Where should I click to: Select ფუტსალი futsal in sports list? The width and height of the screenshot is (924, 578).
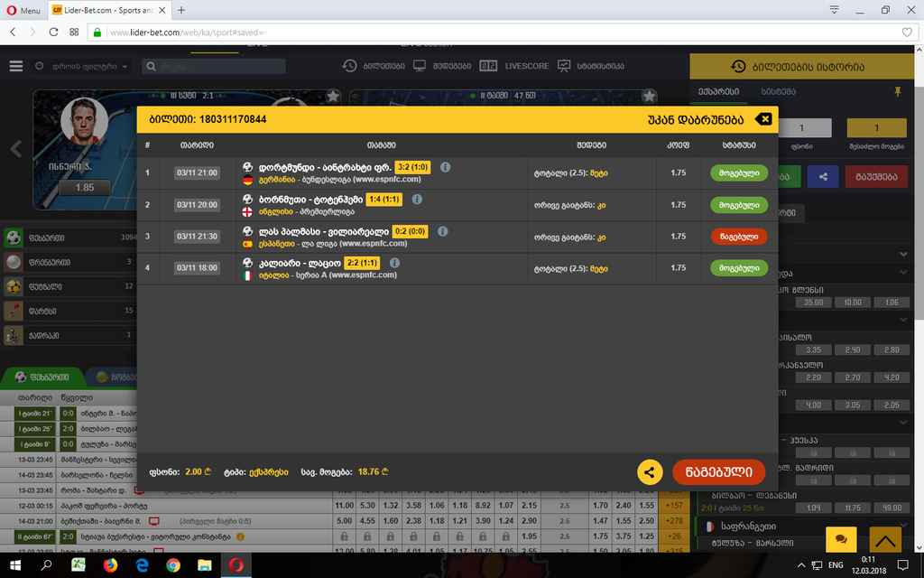tap(70, 286)
